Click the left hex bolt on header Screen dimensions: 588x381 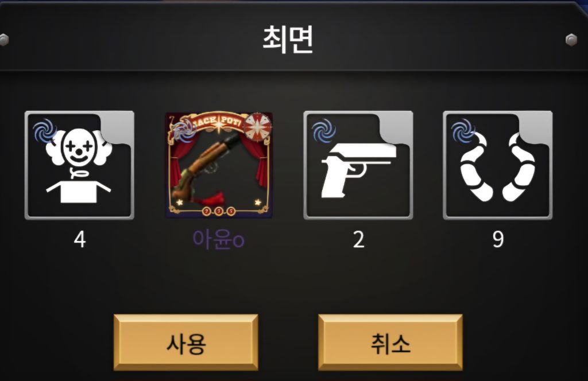tap(4, 40)
